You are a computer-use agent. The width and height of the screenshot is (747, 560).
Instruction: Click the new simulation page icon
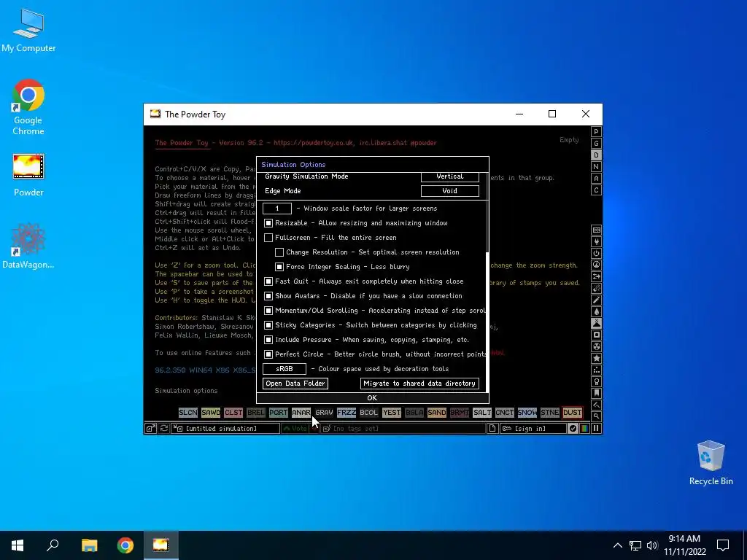(x=492, y=429)
